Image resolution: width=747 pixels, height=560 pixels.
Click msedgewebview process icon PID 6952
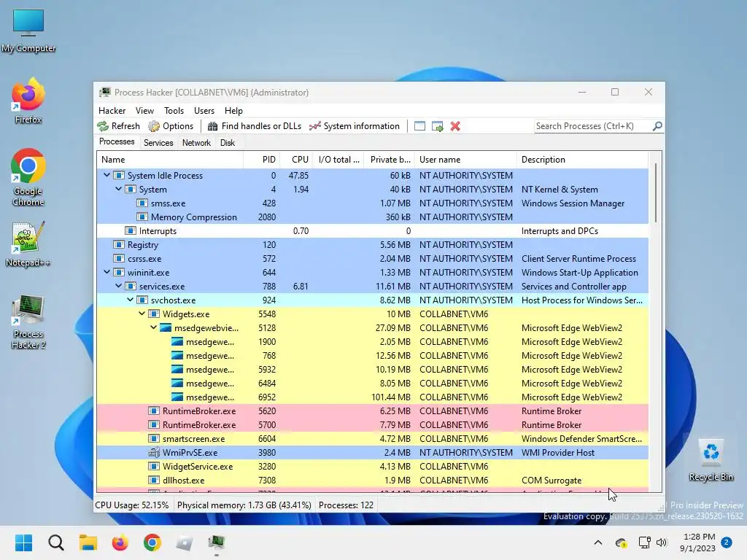click(x=177, y=397)
